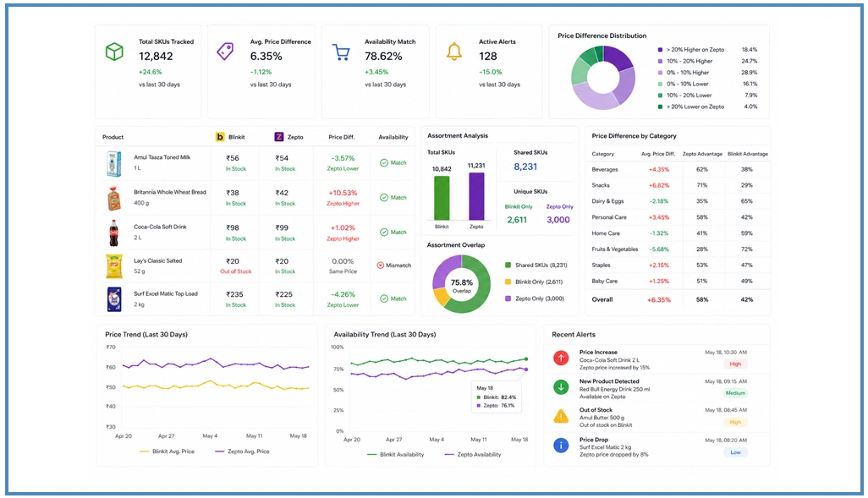Image resolution: width=868 pixels, height=498 pixels.
Task: Click the Blinkit Only value 2,611
Action: pyautogui.click(x=517, y=220)
